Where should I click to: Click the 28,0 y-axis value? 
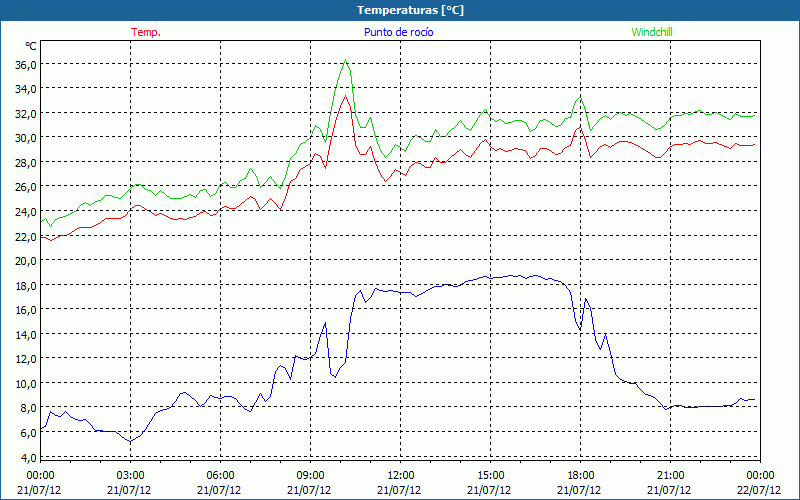27,162
